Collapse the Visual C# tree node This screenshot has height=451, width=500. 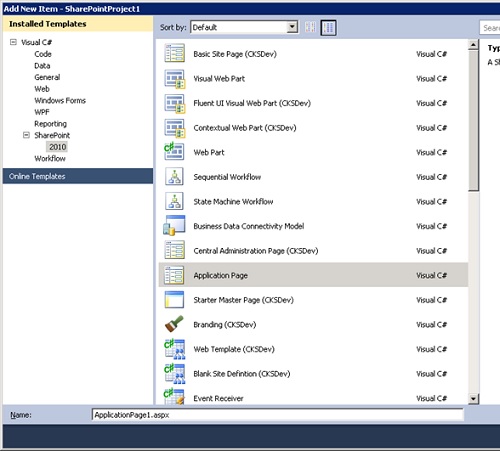click(x=13, y=42)
